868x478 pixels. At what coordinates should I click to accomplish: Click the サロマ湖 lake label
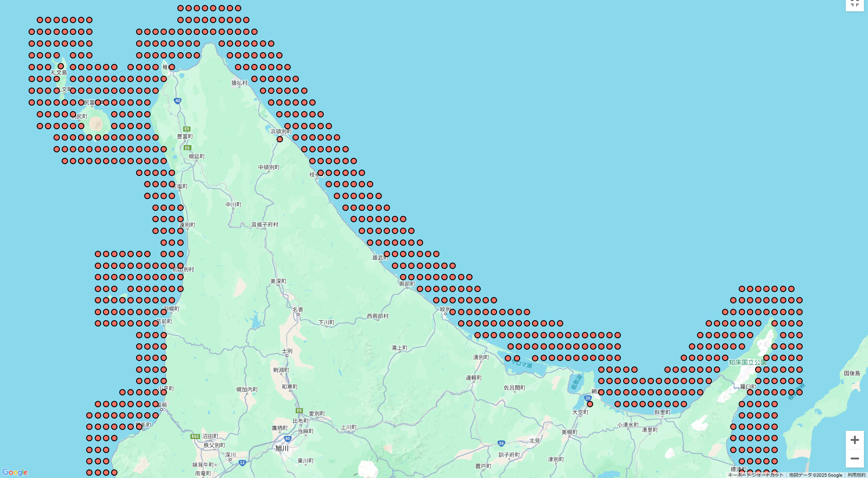point(522,364)
